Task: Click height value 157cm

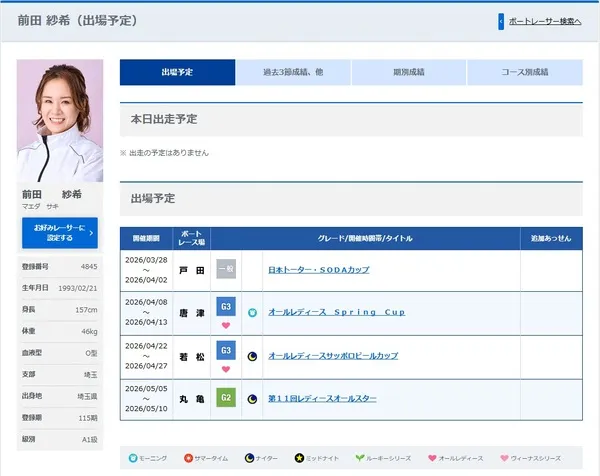Action: [86, 310]
